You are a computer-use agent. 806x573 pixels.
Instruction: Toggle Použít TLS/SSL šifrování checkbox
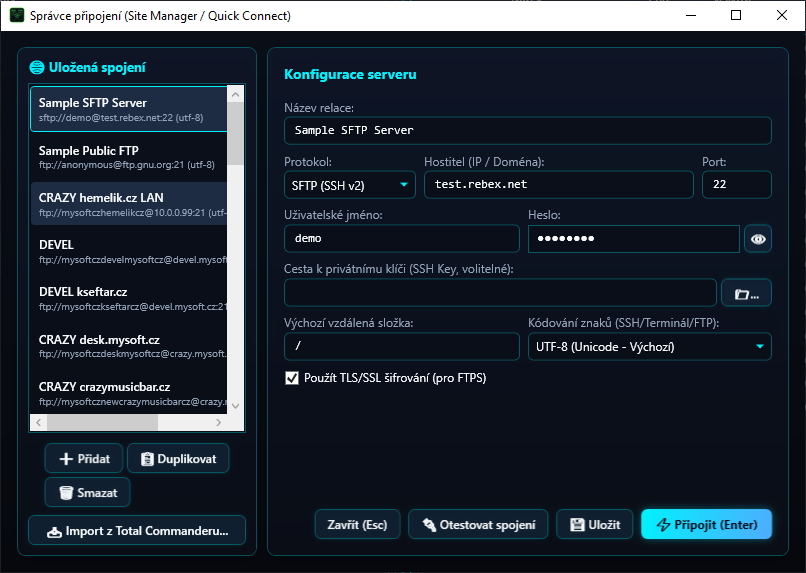pos(292,378)
